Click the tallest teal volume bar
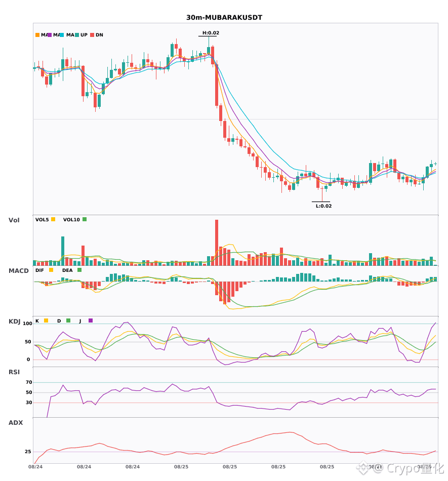The image size is (448, 481). point(63,251)
